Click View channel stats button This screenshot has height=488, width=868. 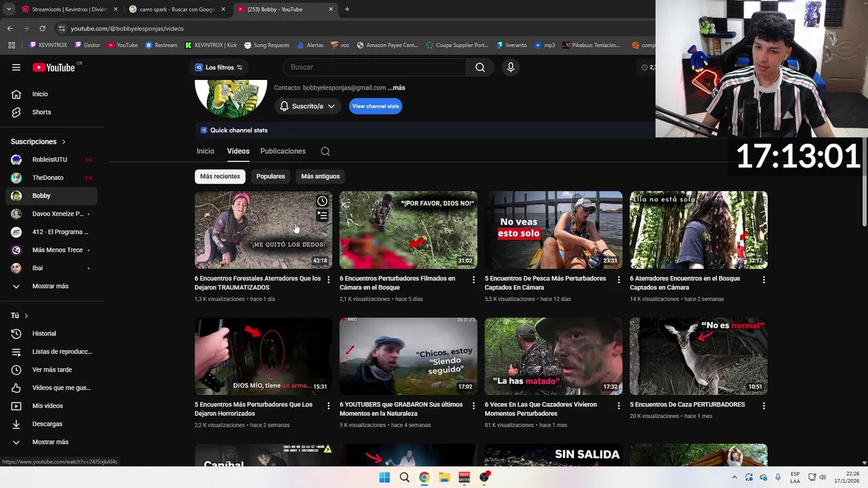point(376,106)
